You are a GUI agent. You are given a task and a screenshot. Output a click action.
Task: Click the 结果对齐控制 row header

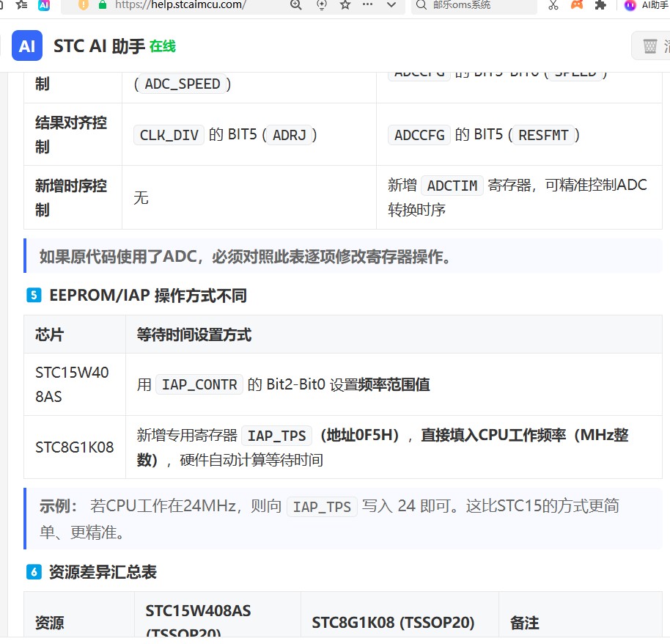71,134
